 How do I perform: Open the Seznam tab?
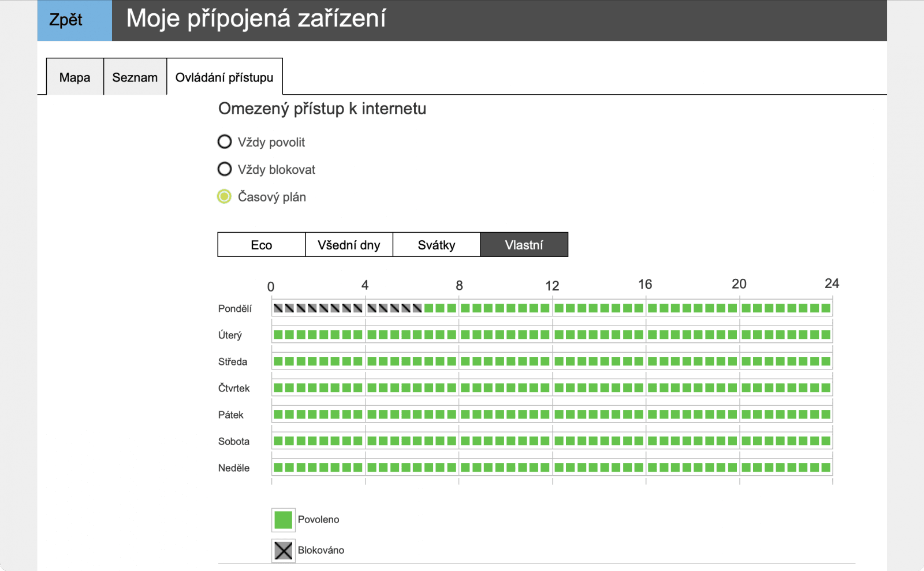pos(135,77)
